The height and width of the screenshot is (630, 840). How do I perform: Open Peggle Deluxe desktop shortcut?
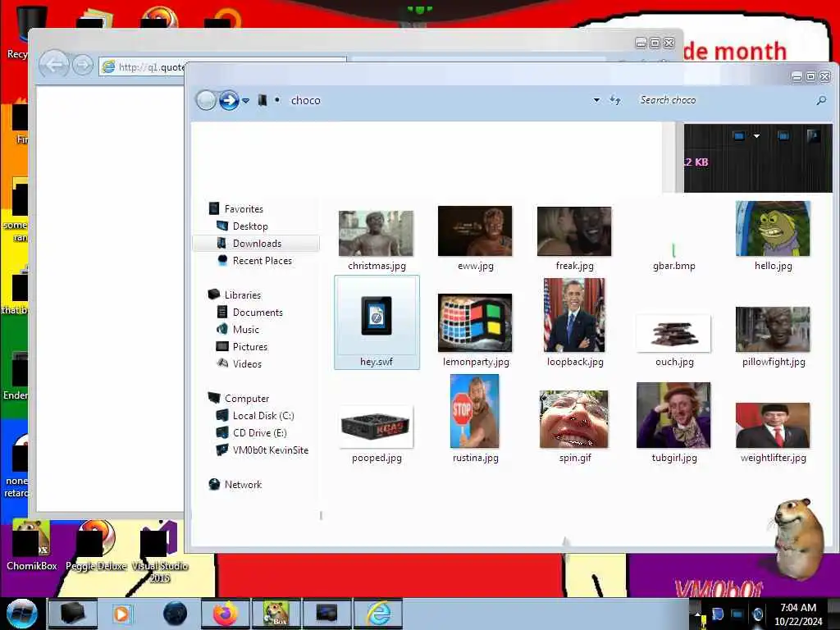[97, 545]
